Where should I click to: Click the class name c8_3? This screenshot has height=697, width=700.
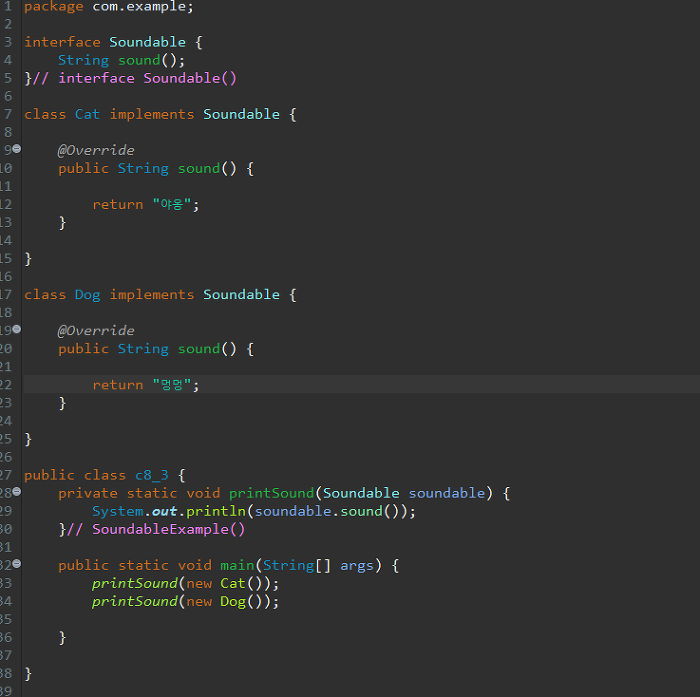pyautogui.click(x=152, y=476)
